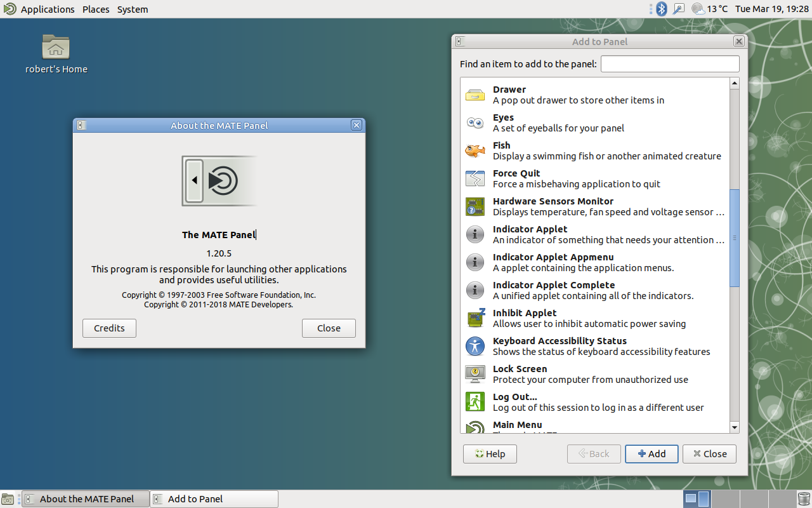The height and width of the screenshot is (508, 812).
Task: Open the Applications menu
Action: click(48, 9)
